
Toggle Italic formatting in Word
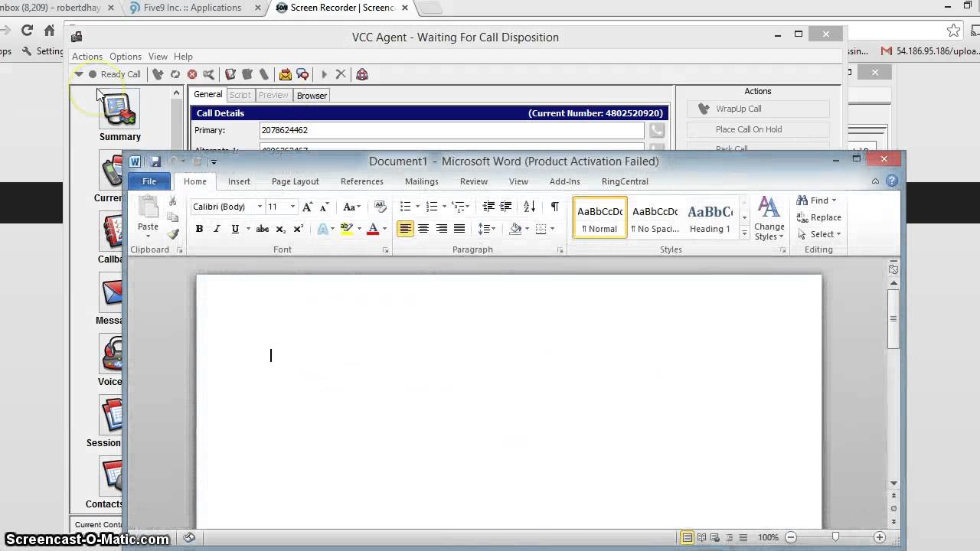tap(217, 229)
